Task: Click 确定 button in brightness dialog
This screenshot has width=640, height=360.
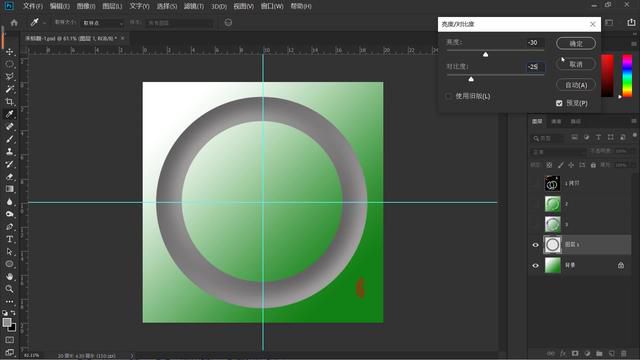Action: [576, 44]
